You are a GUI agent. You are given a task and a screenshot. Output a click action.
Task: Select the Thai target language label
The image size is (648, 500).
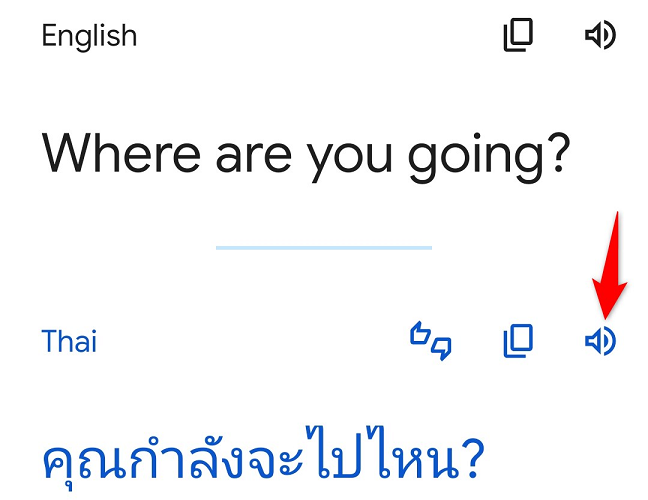point(69,342)
